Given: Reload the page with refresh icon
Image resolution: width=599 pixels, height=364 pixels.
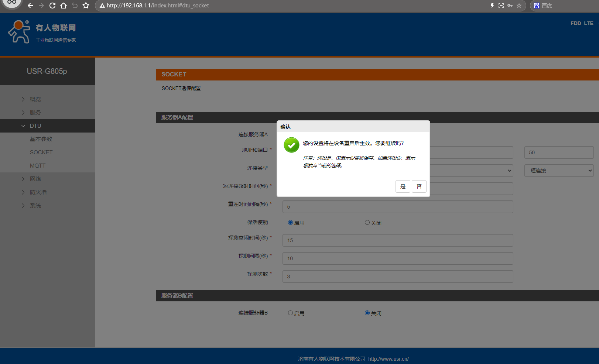Looking at the screenshot, I should point(52,6).
